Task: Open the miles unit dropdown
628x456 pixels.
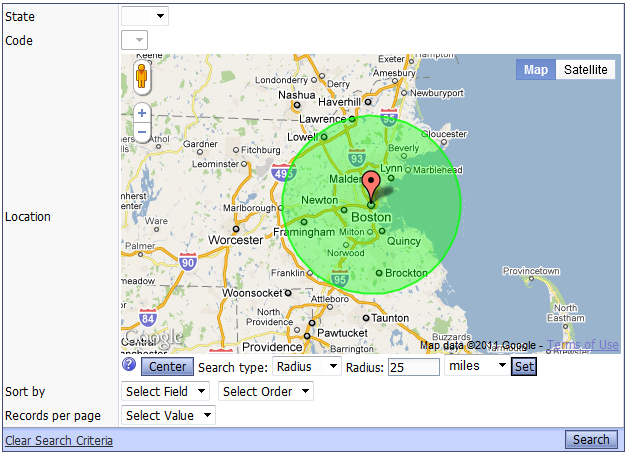Action: point(477,366)
